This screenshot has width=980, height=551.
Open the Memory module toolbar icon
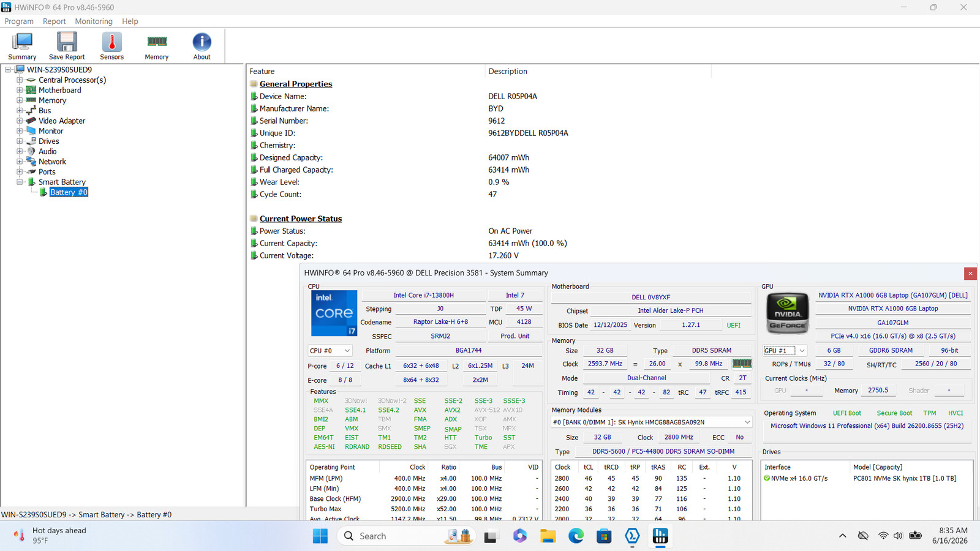pyautogui.click(x=157, y=46)
